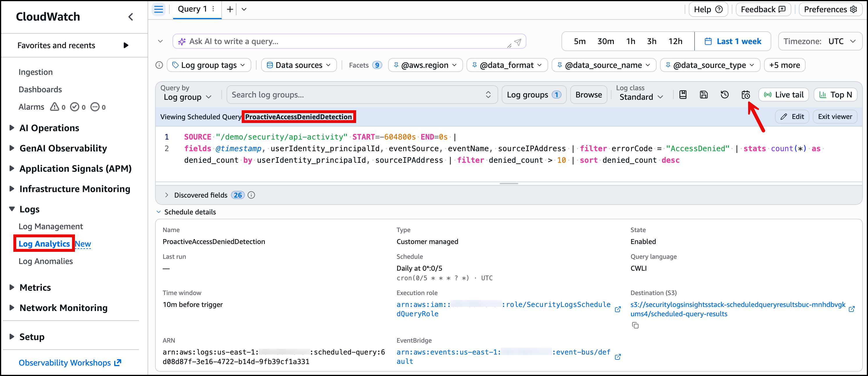Open Log Analytics page
The width and height of the screenshot is (868, 376).
44,244
